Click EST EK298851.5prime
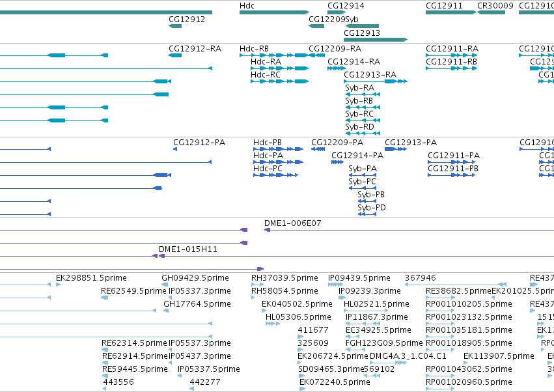The image size is (554, 392). pos(92,278)
